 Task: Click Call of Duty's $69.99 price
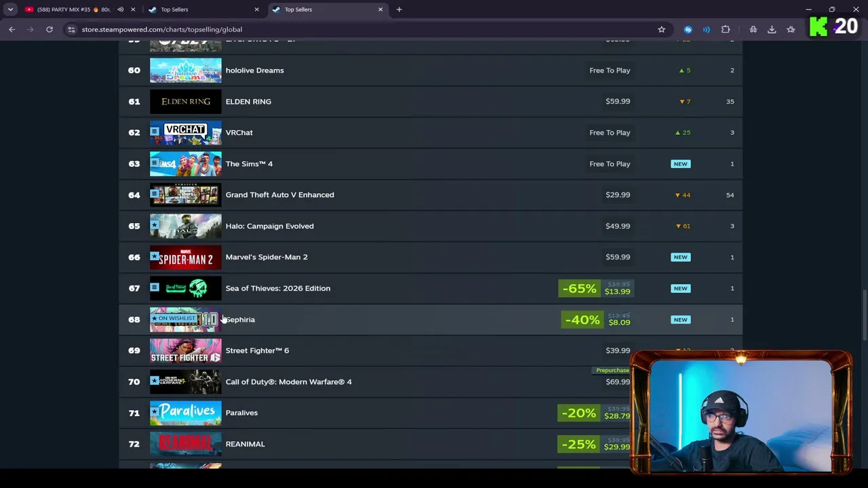pyautogui.click(x=618, y=382)
